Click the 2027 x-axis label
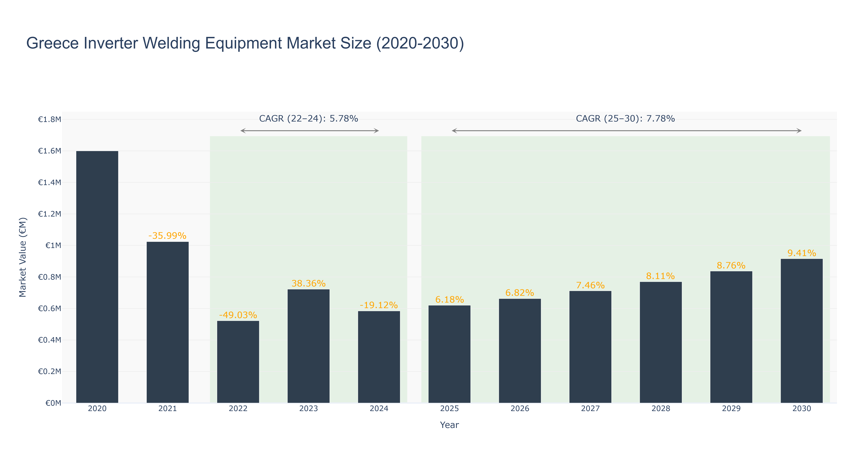 590,409
